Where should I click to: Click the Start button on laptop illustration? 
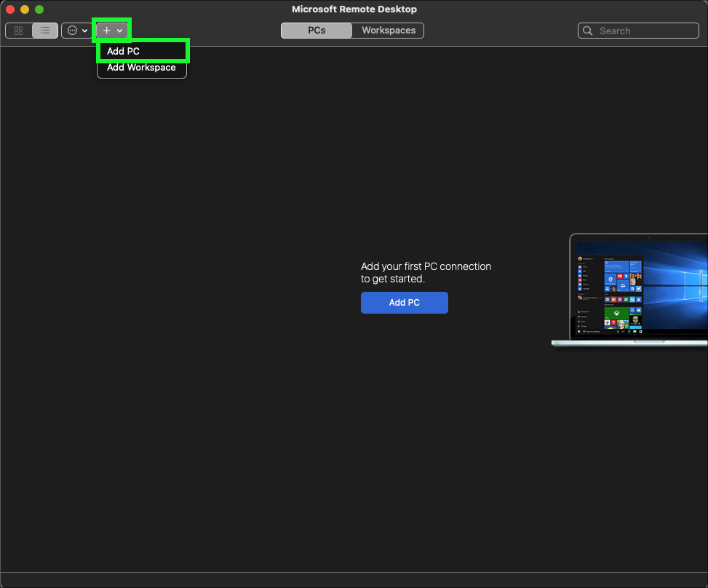tap(578, 332)
